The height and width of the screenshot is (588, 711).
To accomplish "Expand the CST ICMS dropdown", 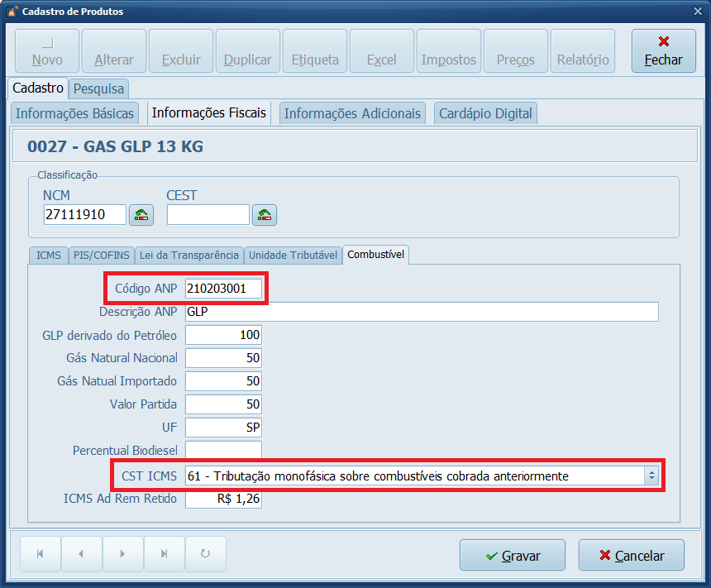I will click(651, 476).
